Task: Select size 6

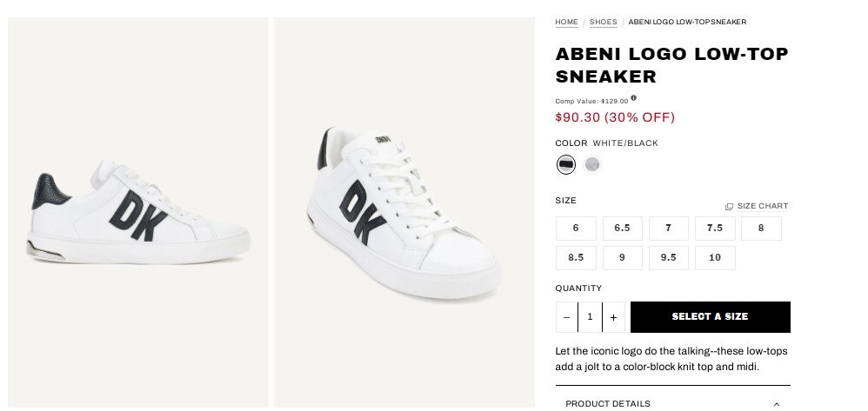Action: [576, 229]
